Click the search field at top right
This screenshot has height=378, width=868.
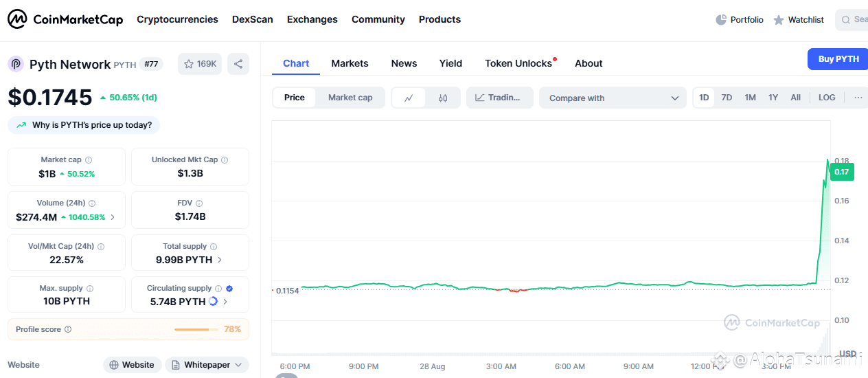[852, 19]
